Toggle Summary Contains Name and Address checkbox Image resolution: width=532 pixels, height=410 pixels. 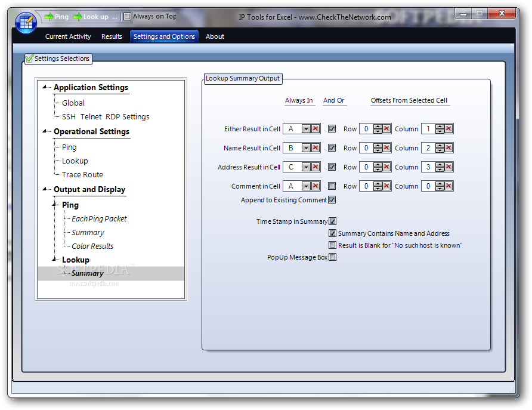(333, 233)
